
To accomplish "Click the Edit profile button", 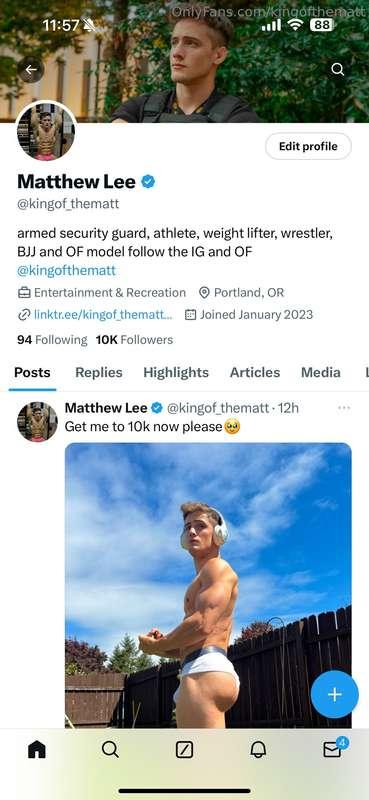I will click(x=308, y=146).
